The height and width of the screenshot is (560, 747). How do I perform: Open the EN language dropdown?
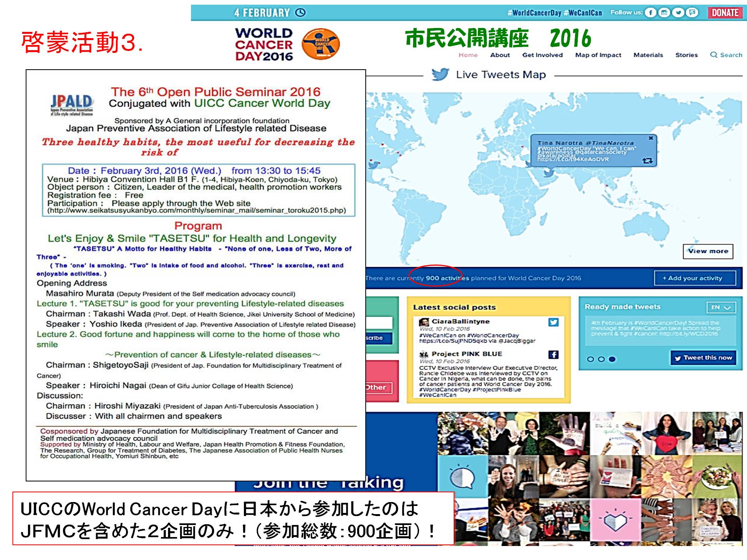tap(721, 307)
